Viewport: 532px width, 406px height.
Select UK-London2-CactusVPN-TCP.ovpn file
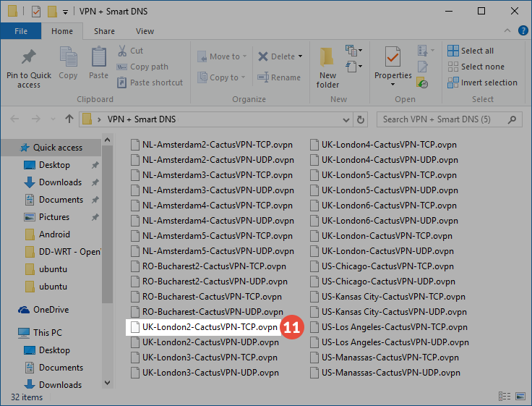click(205, 327)
